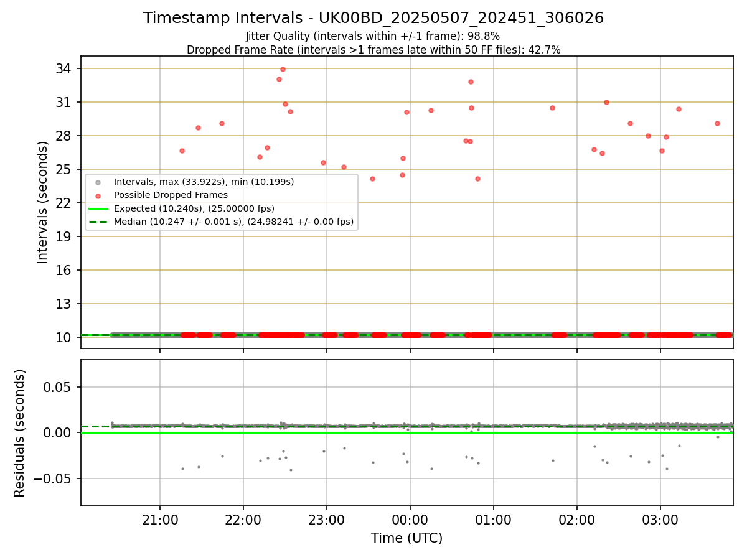
Task: Click the red point at 31 seconds after 02:00
Action: 606,102
